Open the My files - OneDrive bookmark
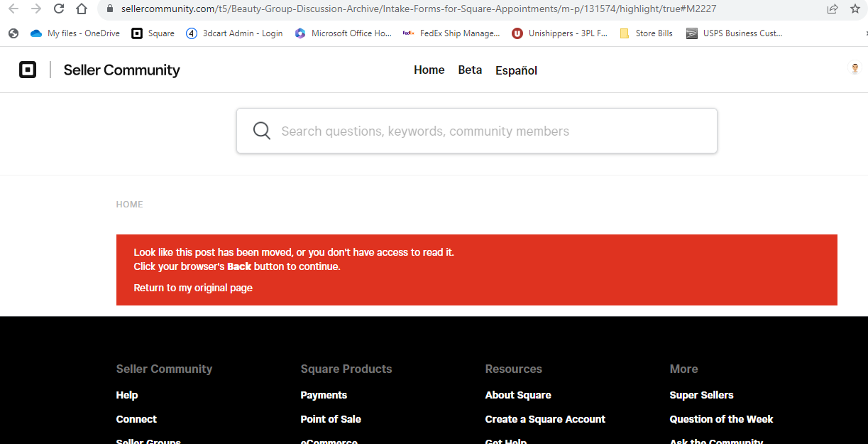 point(75,33)
